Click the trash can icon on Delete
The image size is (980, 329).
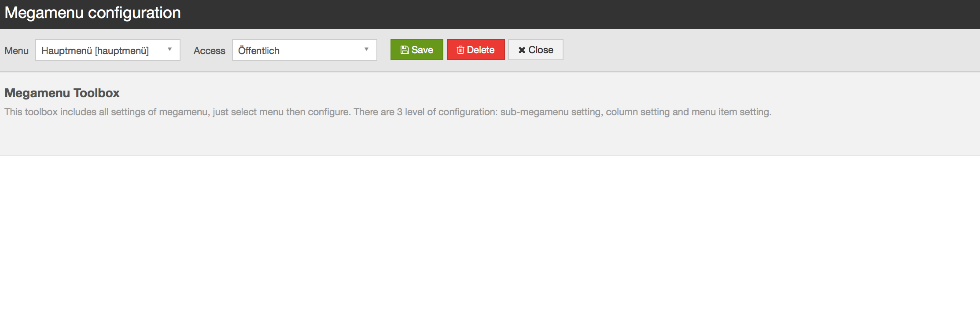(461, 50)
